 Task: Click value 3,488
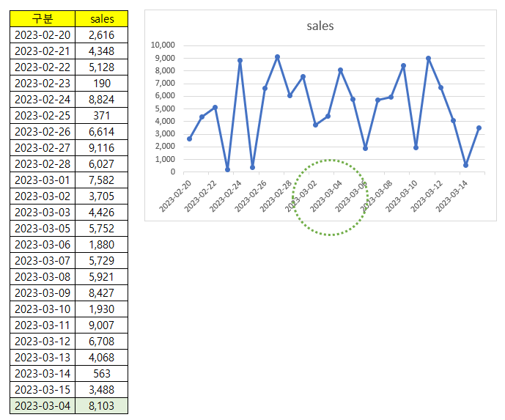[x=101, y=389]
